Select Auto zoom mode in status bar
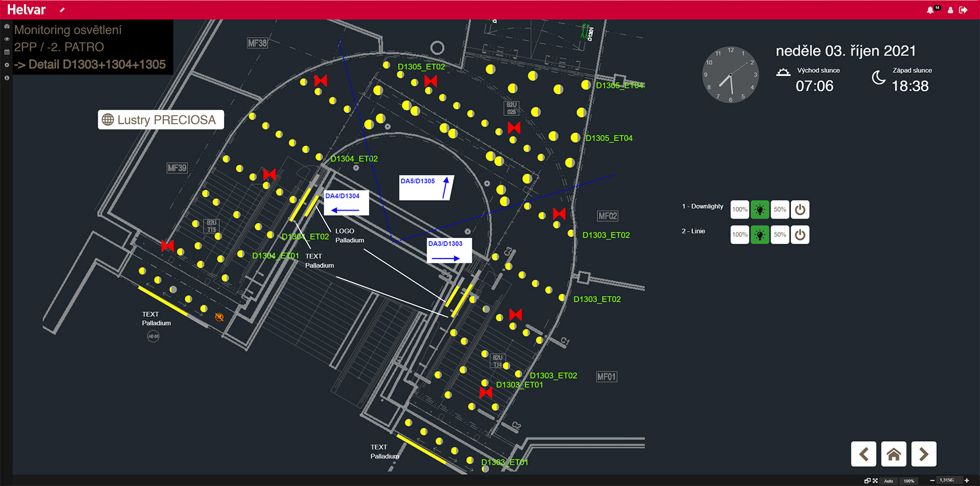Image resolution: width=980 pixels, height=486 pixels. [888, 481]
